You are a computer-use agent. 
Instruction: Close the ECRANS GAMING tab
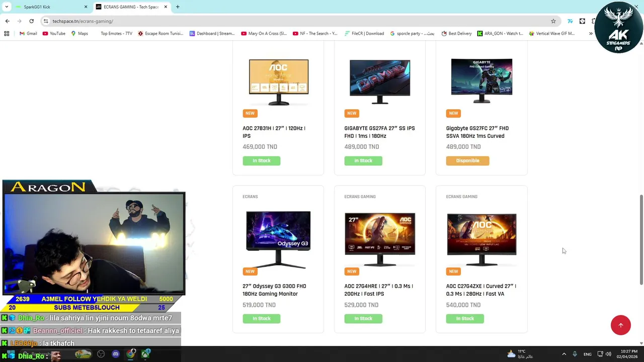[x=166, y=7]
